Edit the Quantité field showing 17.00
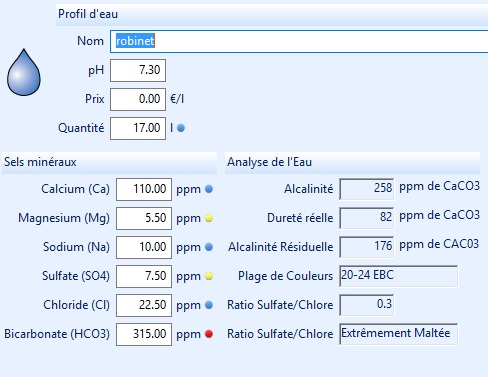The image size is (488, 377). pyautogui.click(x=138, y=128)
